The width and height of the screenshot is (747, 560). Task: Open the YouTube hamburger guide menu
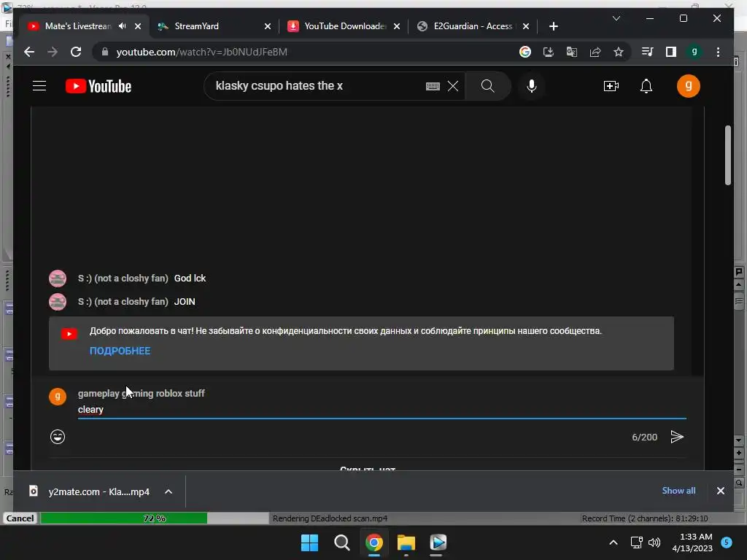39,86
